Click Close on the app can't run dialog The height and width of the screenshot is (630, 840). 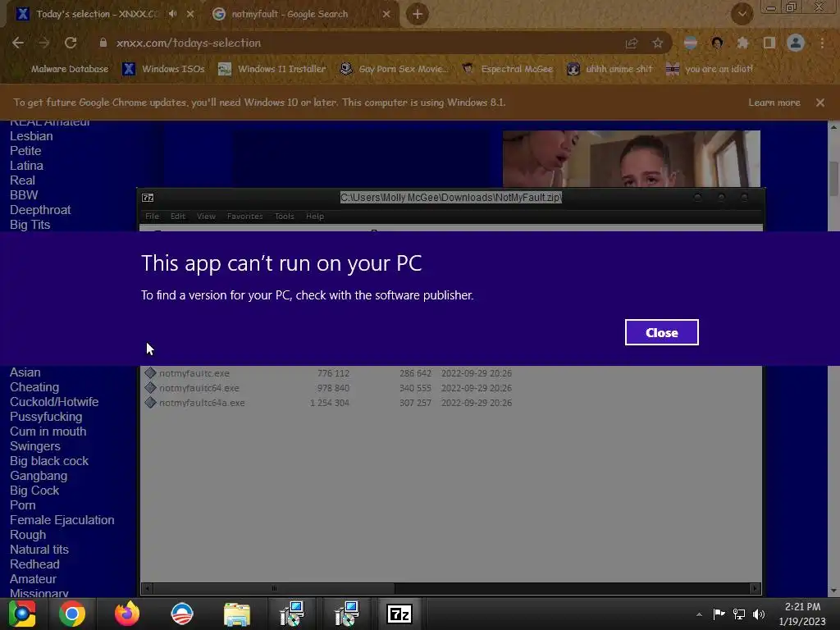[x=662, y=332]
